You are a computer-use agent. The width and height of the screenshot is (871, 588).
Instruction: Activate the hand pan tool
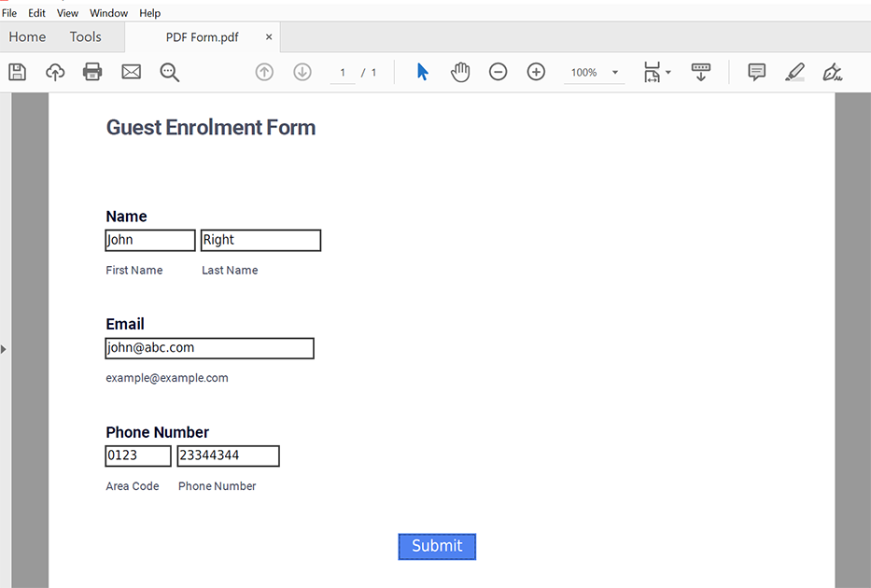460,72
